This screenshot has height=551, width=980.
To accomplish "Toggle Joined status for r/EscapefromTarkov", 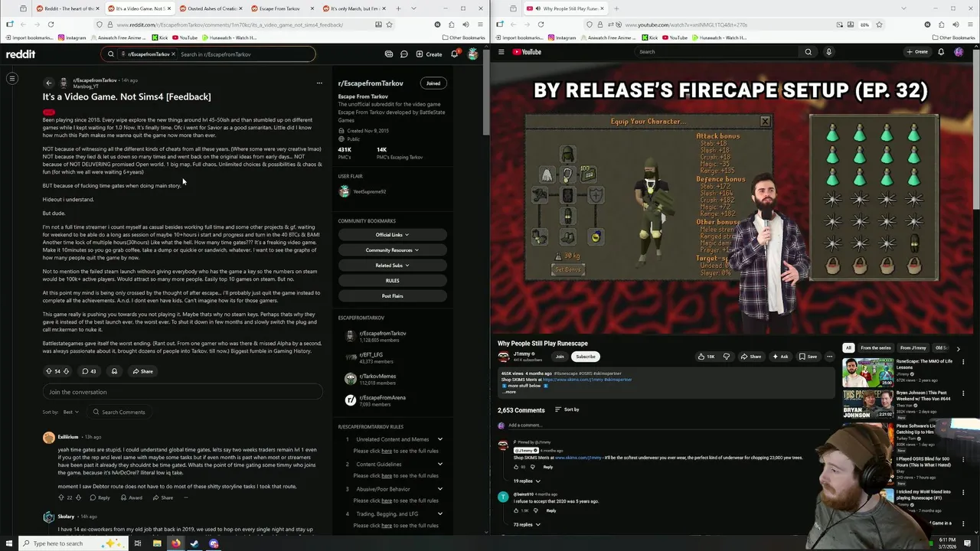I will (x=433, y=83).
